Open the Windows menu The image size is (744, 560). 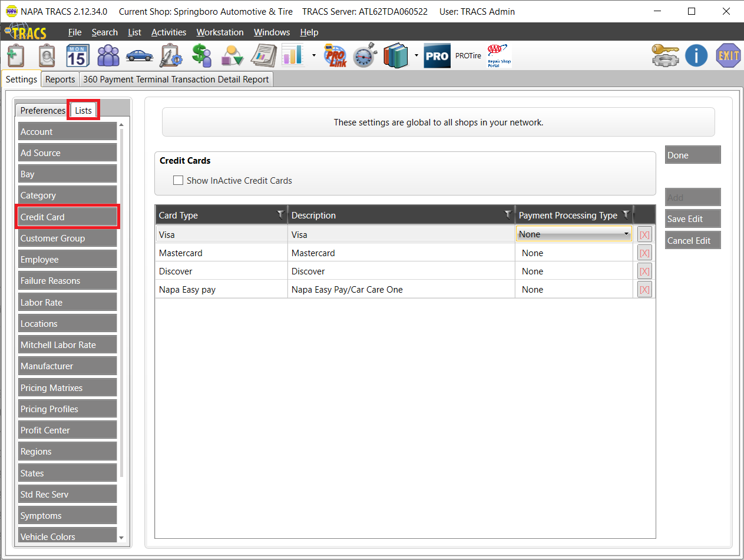click(x=272, y=32)
